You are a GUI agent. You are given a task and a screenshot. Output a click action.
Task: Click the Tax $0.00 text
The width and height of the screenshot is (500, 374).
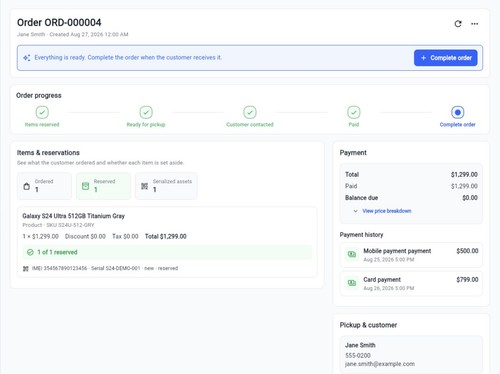point(125,236)
